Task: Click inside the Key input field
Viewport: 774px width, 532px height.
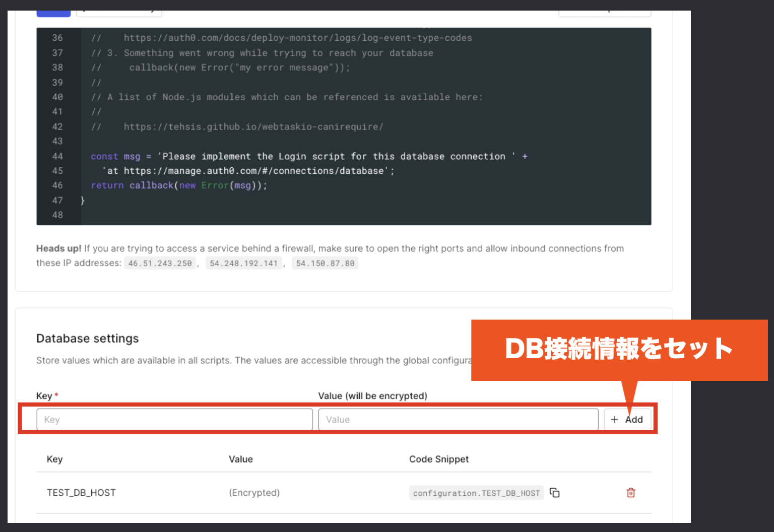Action: (x=174, y=419)
